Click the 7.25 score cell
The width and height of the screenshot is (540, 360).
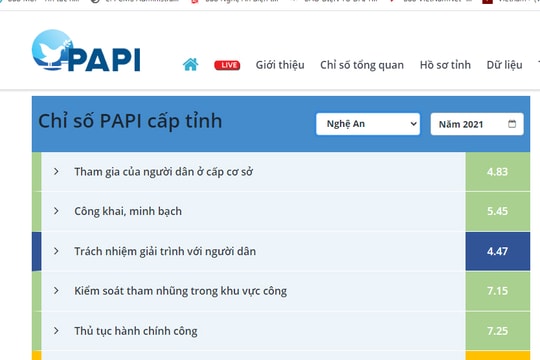[498, 331]
